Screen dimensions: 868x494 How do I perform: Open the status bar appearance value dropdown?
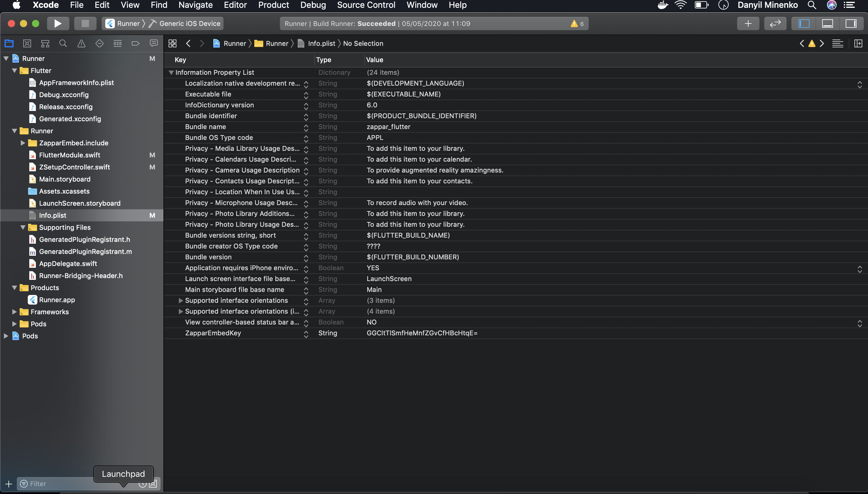click(860, 323)
